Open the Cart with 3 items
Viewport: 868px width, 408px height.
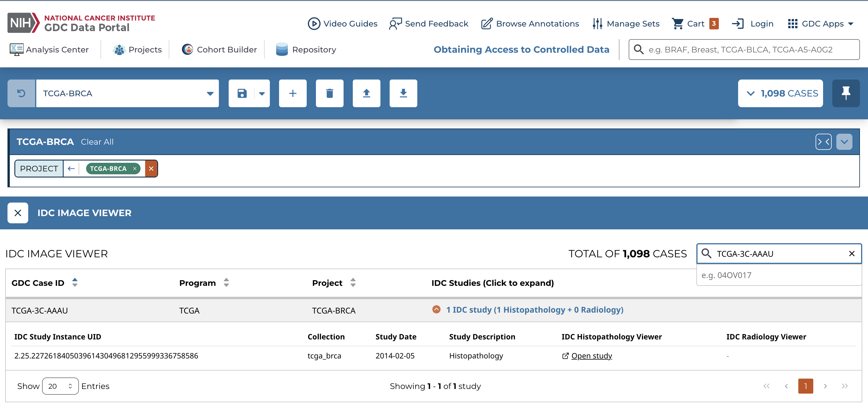(695, 24)
